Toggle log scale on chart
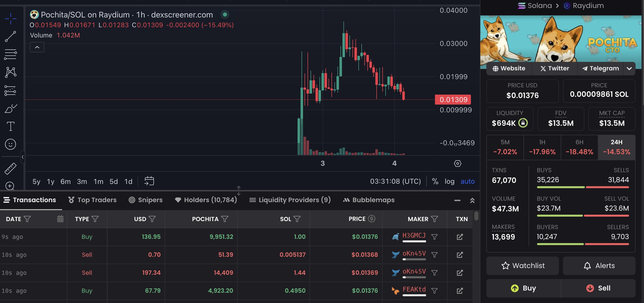The height and width of the screenshot is (303, 644). 449,181
